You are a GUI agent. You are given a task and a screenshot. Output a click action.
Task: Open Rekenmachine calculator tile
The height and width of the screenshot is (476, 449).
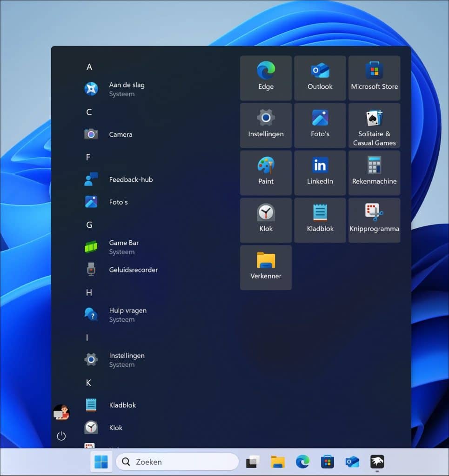point(374,172)
